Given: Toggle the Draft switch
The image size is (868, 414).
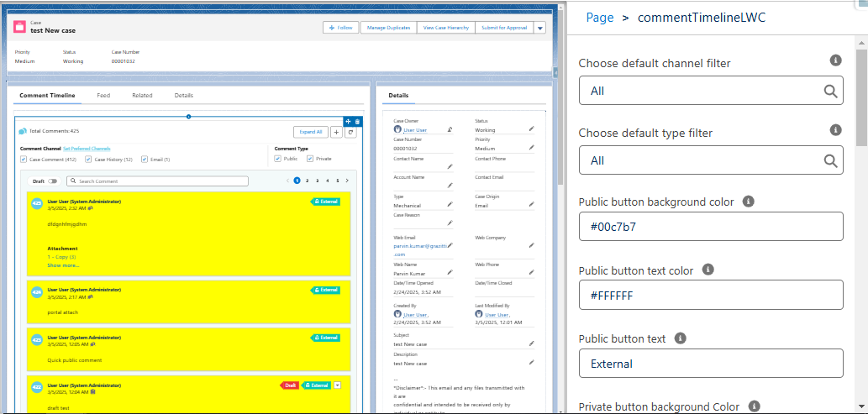Looking at the screenshot, I should click(53, 181).
